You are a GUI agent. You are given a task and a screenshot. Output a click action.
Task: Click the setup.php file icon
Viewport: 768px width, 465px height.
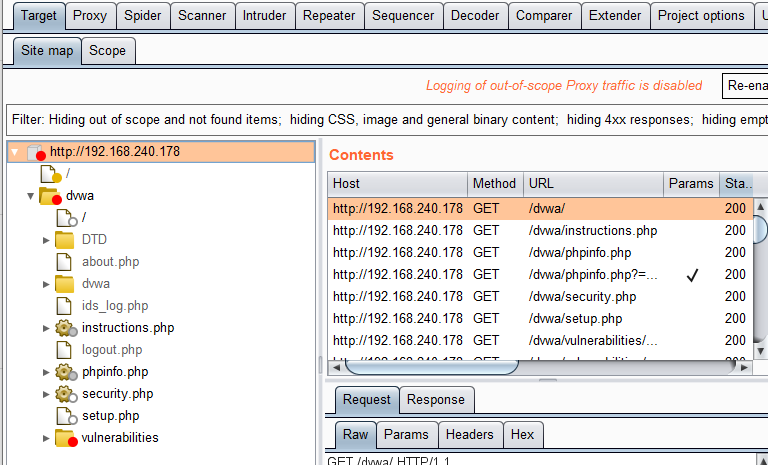pos(67,416)
